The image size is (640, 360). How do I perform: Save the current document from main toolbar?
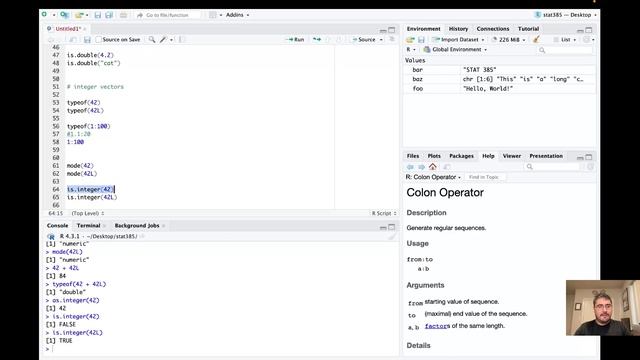tap(98, 15)
